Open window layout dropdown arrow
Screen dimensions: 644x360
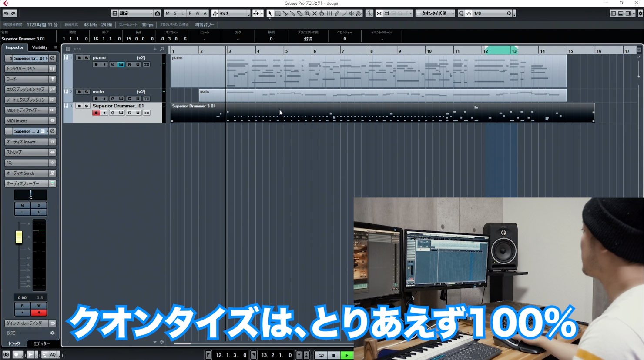point(634,13)
